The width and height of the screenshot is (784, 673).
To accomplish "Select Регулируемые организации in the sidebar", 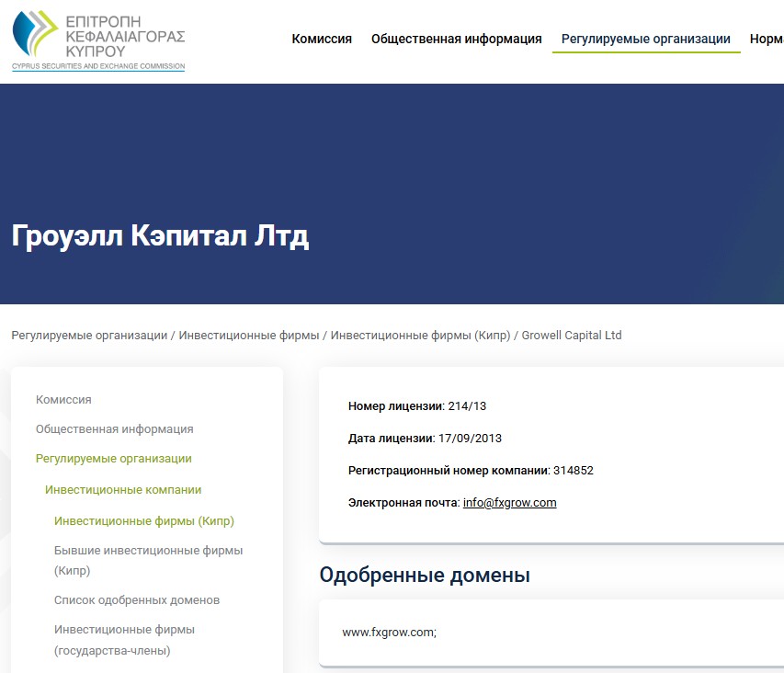I will [113, 459].
